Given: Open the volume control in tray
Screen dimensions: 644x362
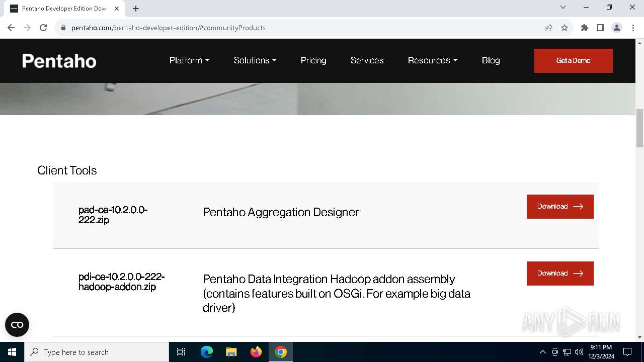Looking at the screenshot, I should pos(579,352).
